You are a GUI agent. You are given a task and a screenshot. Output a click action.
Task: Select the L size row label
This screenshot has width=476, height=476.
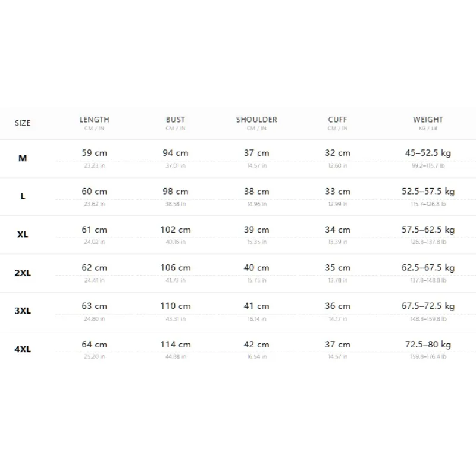[x=23, y=196]
